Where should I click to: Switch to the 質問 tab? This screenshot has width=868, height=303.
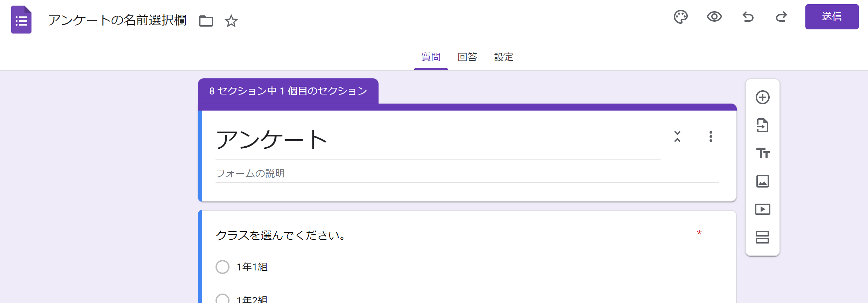click(431, 57)
